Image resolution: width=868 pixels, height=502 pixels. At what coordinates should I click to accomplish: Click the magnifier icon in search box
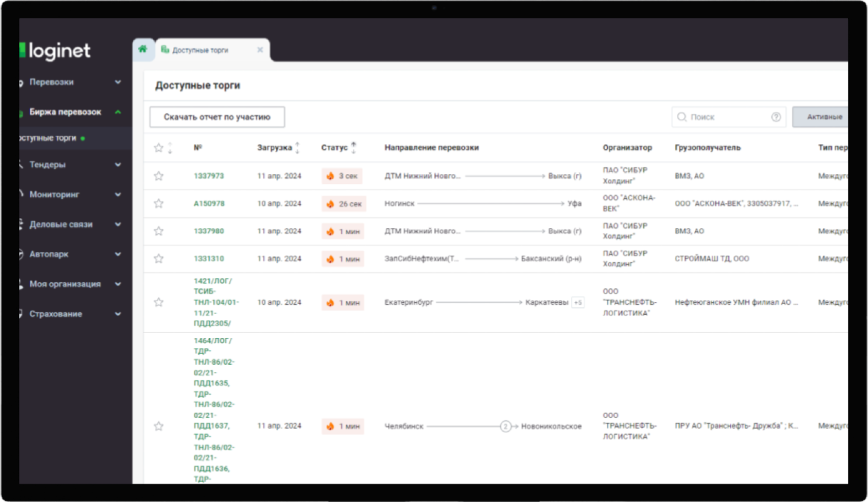(682, 117)
